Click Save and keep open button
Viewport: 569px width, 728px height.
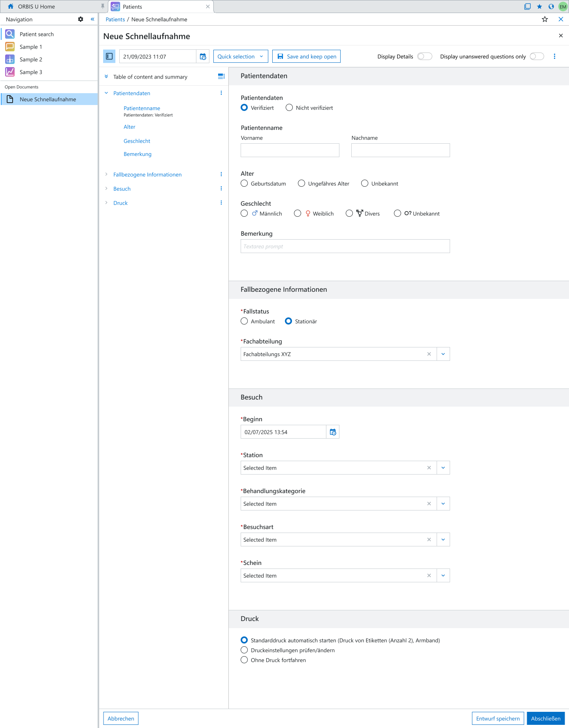(306, 56)
